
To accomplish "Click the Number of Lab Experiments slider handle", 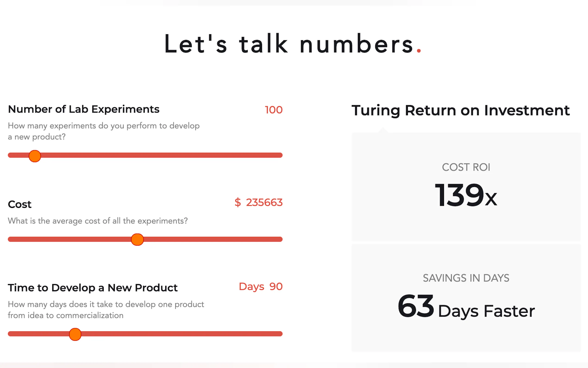I will click(35, 156).
